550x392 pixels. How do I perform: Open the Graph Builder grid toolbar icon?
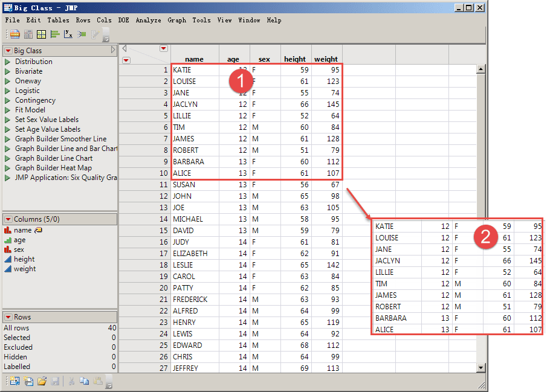41,34
